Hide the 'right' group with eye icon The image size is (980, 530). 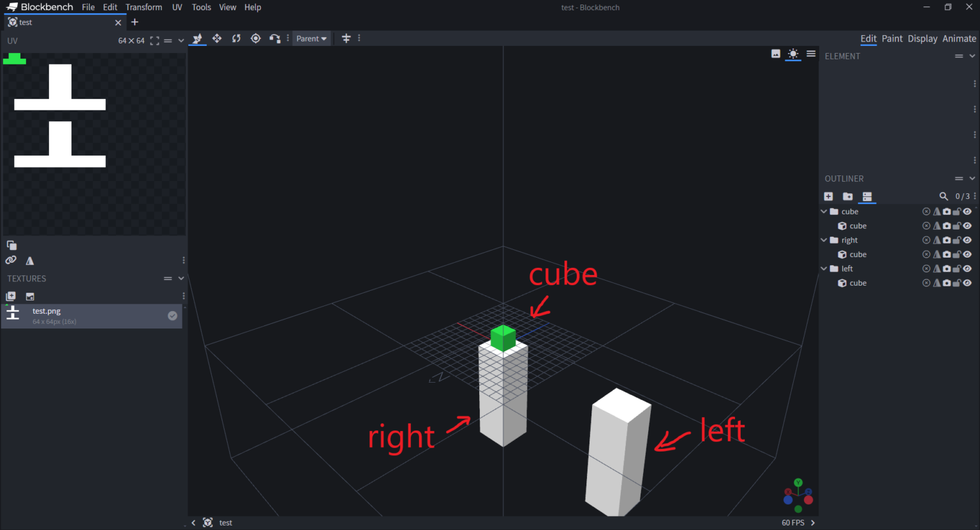point(967,240)
